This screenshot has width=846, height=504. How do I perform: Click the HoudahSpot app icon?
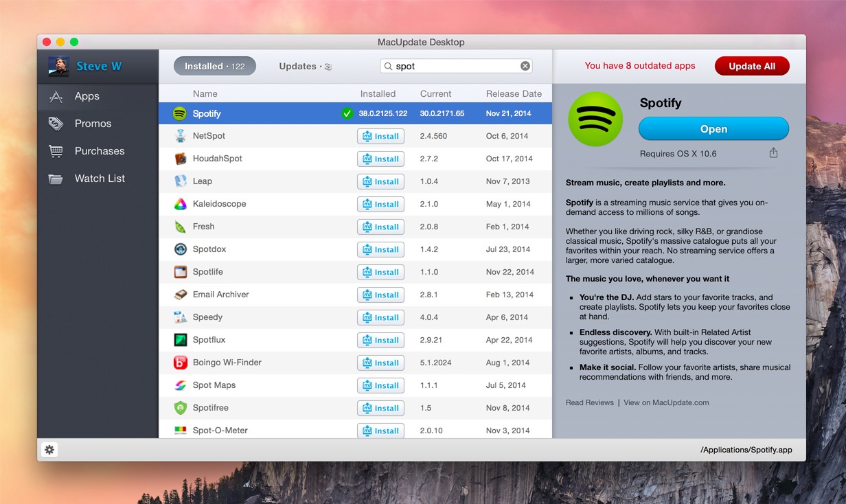click(x=180, y=159)
